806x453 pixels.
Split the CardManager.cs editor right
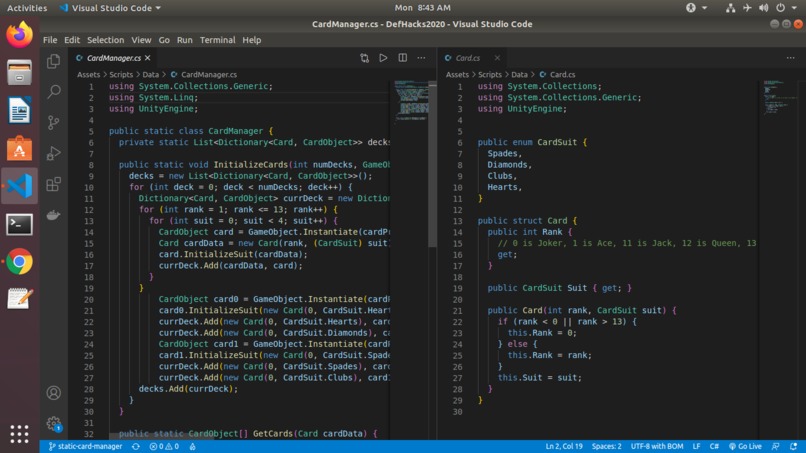tap(402, 58)
